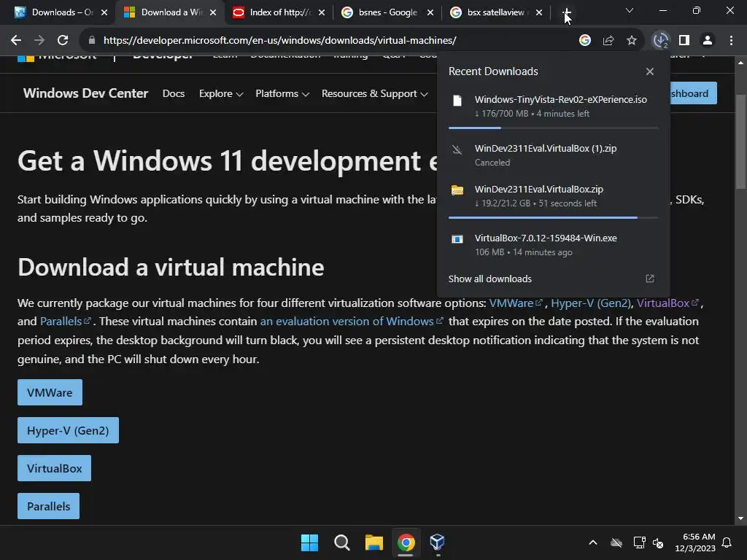Image resolution: width=747 pixels, height=560 pixels.
Task: Share this page icon
Action: coord(608,41)
